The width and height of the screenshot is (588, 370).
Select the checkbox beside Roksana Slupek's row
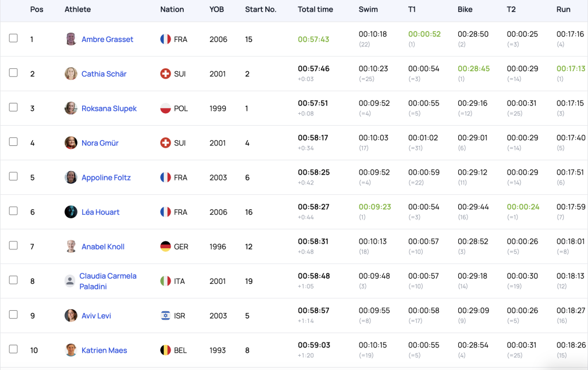click(13, 107)
